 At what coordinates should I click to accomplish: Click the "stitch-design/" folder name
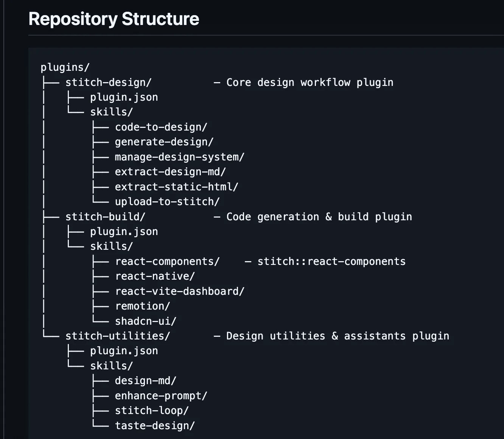[109, 83]
